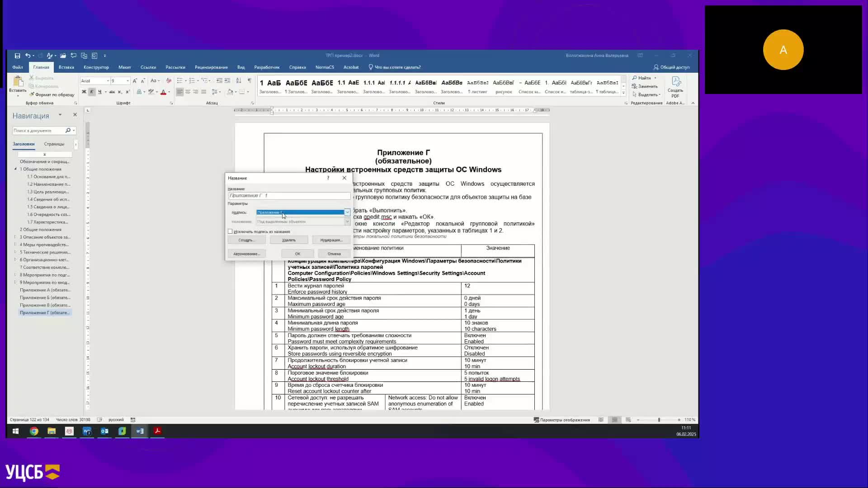
Task: Toggle Underline (Ч) formatting
Action: [99, 92]
